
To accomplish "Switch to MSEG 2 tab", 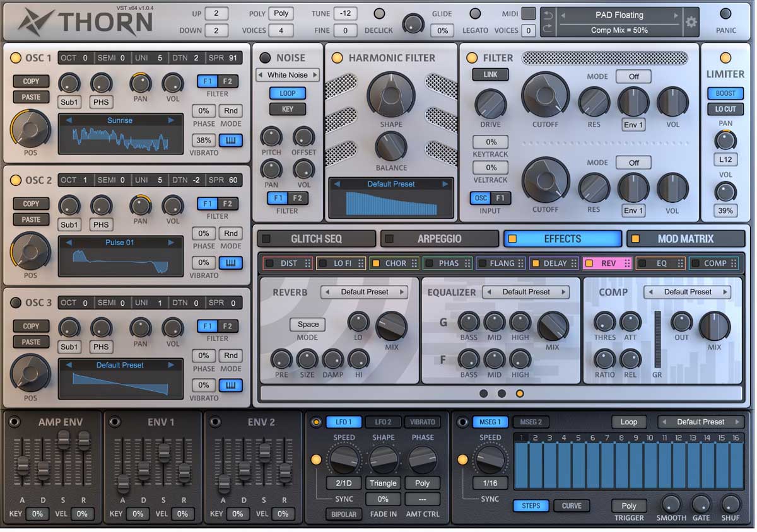I will [x=531, y=422].
